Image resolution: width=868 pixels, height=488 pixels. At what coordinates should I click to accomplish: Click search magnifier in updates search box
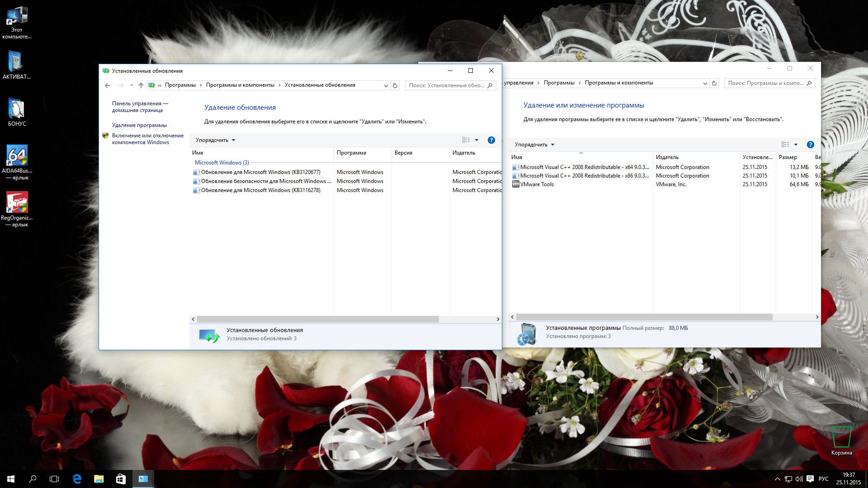point(490,85)
